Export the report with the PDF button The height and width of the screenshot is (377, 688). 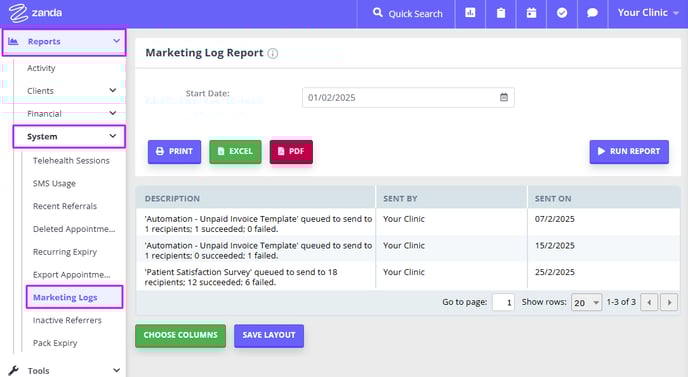(291, 151)
